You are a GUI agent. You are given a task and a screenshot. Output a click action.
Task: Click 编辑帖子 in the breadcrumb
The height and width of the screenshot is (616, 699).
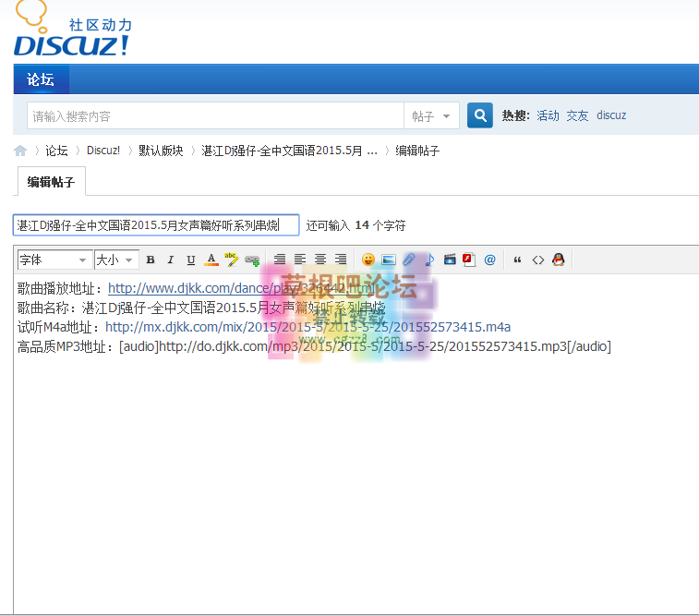click(417, 151)
